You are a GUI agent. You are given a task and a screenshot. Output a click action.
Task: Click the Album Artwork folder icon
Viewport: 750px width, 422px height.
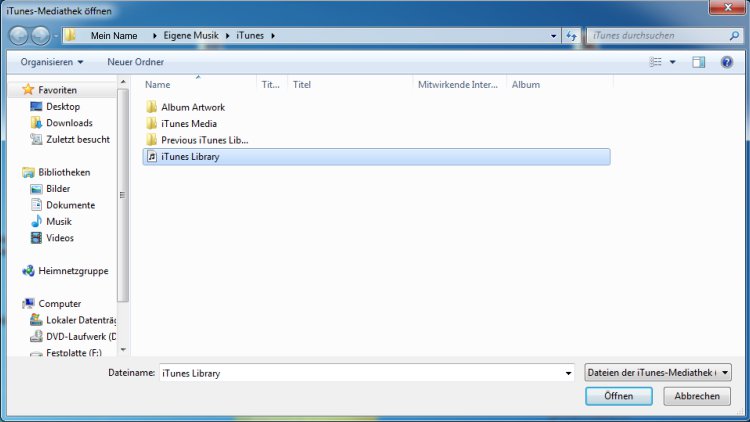(151, 107)
